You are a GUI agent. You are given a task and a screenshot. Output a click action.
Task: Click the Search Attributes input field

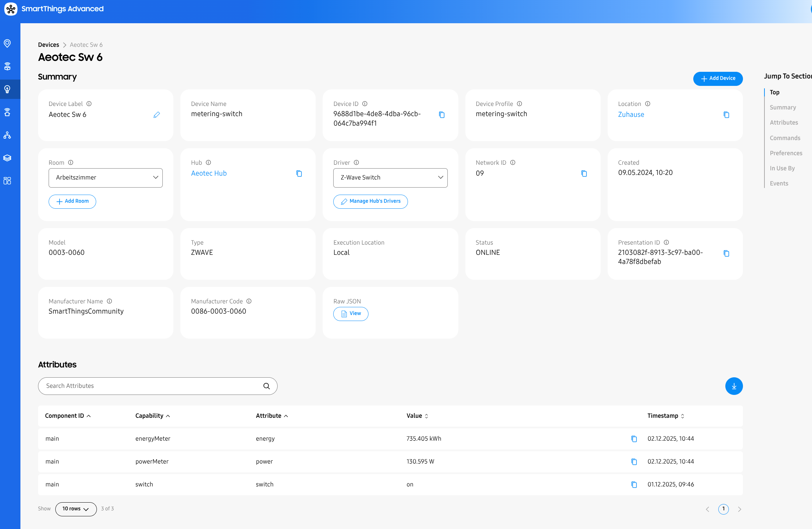tap(151, 386)
